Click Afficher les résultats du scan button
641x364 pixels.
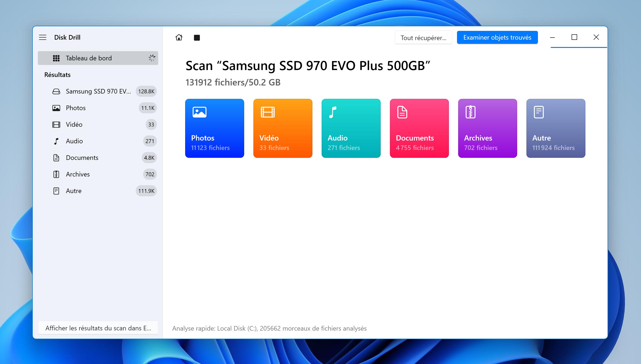[98, 328]
